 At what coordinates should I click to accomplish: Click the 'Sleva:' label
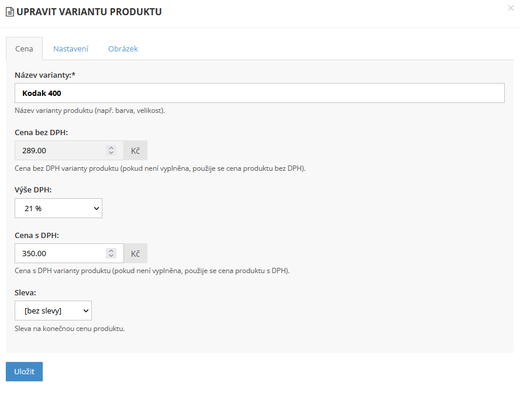pyautogui.click(x=25, y=293)
